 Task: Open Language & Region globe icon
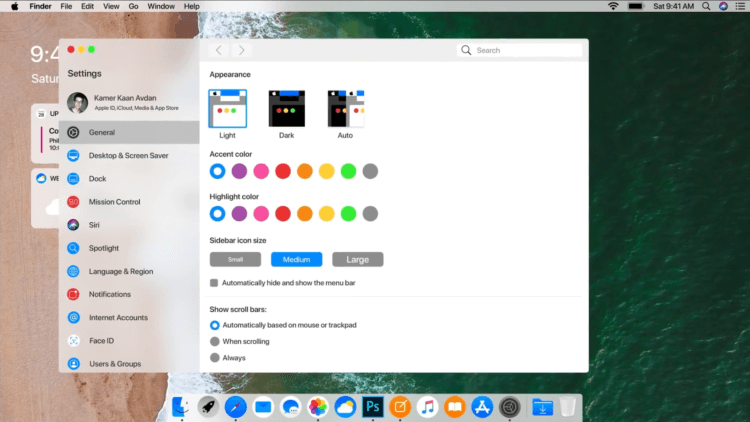(x=73, y=271)
